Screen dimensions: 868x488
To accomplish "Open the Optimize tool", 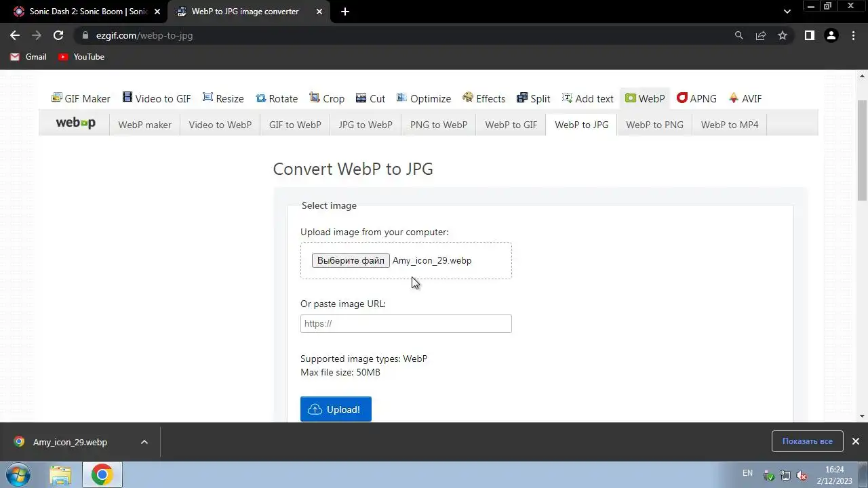I will (x=424, y=98).
